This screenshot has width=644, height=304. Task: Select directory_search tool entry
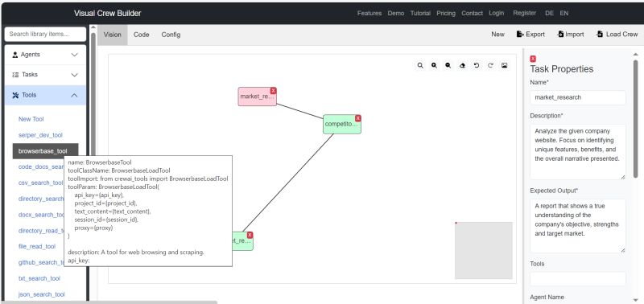point(41,199)
